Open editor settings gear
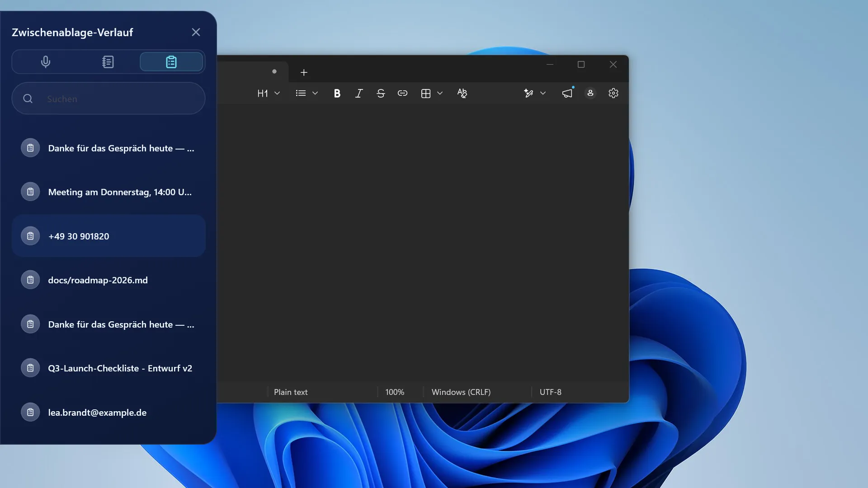Image resolution: width=868 pixels, height=488 pixels. click(613, 93)
